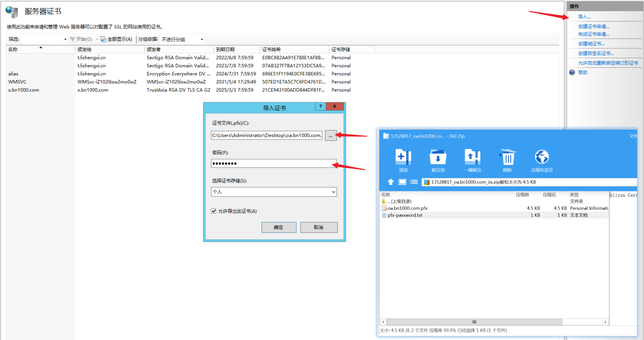Click the Issued To (颁发给) column header
The width and height of the screenshot is (644, 340).
[110, 50]
